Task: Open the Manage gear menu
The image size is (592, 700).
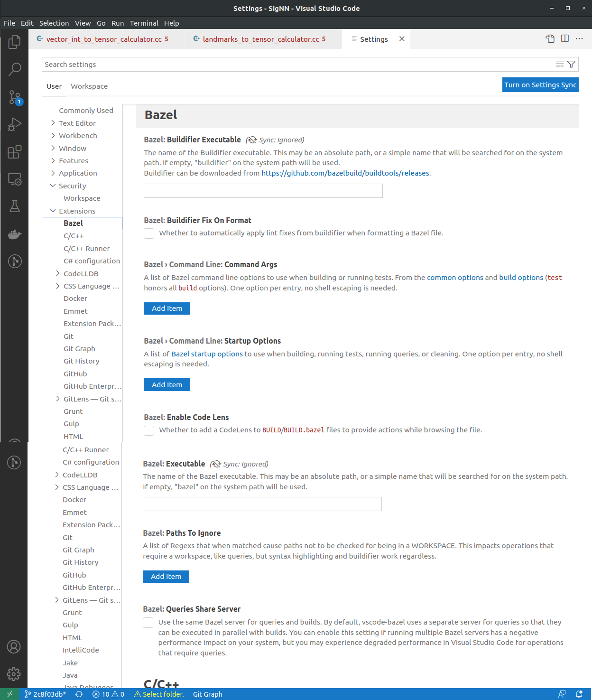Action: [14, 674]
